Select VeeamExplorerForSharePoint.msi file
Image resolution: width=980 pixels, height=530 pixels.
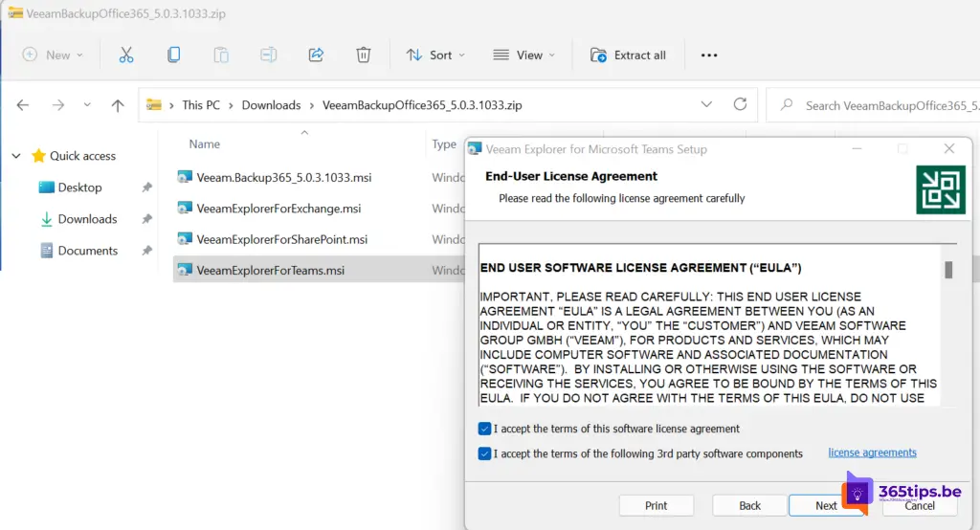(282, 239)
